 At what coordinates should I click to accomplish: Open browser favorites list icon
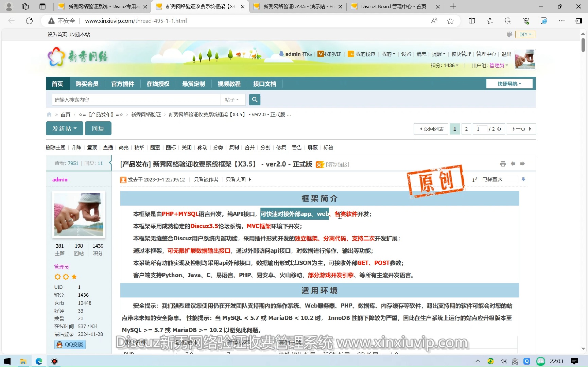click(x=490, y=21)
